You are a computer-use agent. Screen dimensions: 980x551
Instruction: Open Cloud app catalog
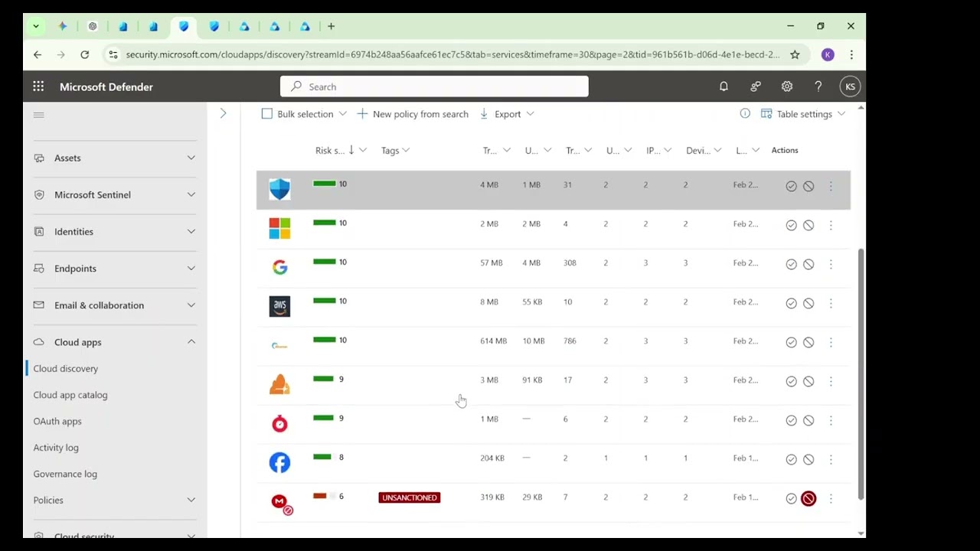tap(70, 395)
